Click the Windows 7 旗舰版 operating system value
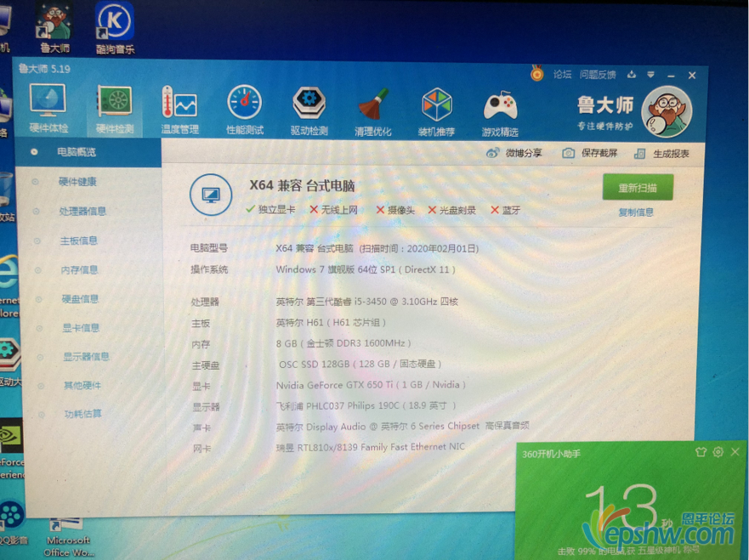This screenshot has height=560, width=749. pyautogui.click(x=366, y=269)
